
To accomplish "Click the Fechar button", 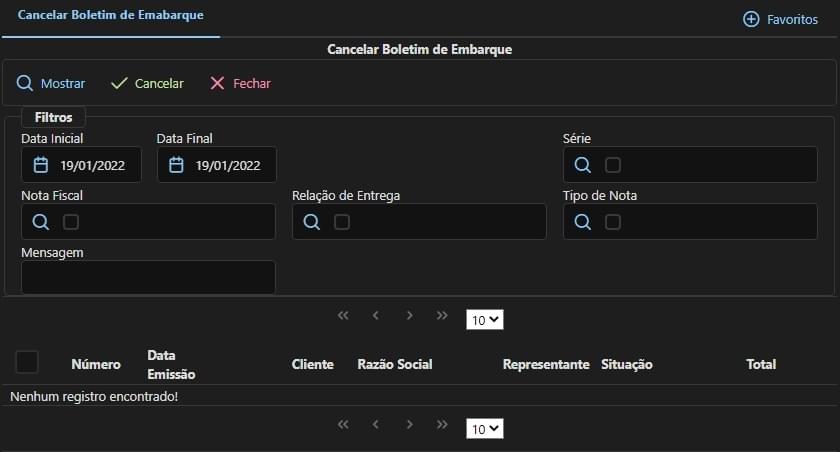I will pyautogui.click(x=240, y=84).
